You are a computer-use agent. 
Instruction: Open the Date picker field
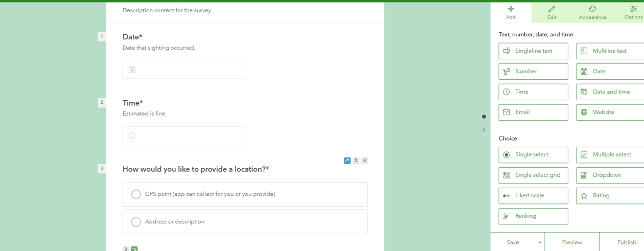pyautogui.click(x=183, y=70)
